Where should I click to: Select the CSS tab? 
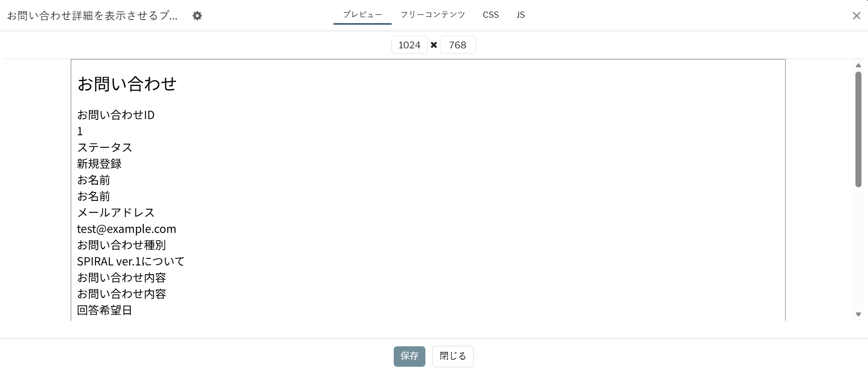click(491, 15)
